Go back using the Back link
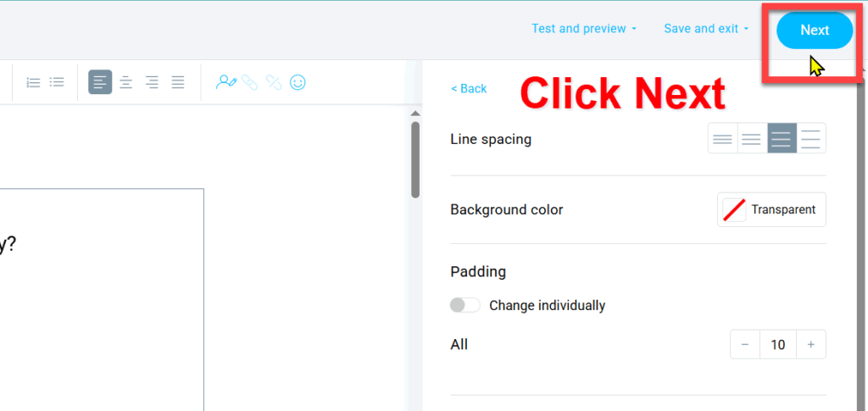Image resolution: width=868 pixels, height=411 pixels. tap(469, 89)
